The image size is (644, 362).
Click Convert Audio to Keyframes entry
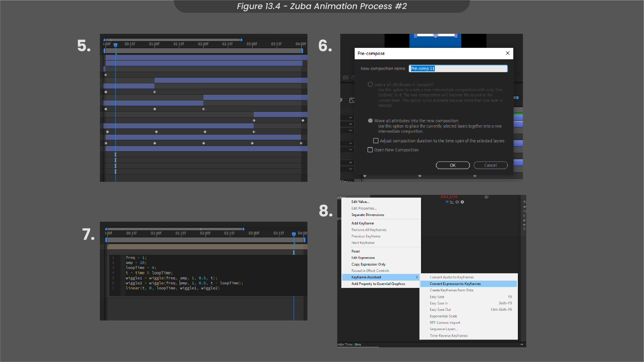click(452, 277)
